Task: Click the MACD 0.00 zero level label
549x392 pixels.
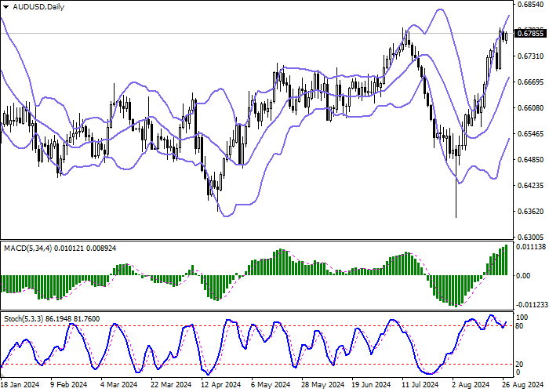Action: coord(523,276)
